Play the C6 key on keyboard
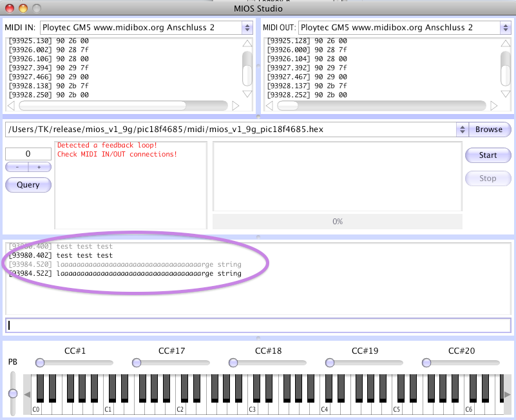The width and height of the screenshot is (516, 420). tap(468, 409)
